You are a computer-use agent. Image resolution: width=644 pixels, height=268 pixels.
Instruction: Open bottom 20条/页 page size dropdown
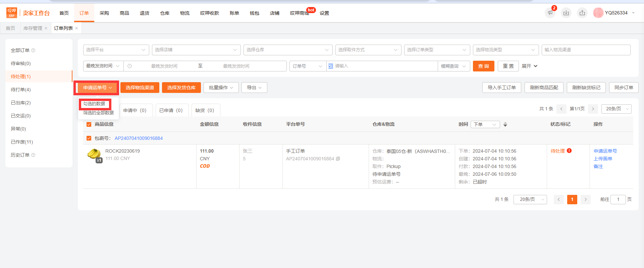530,199
